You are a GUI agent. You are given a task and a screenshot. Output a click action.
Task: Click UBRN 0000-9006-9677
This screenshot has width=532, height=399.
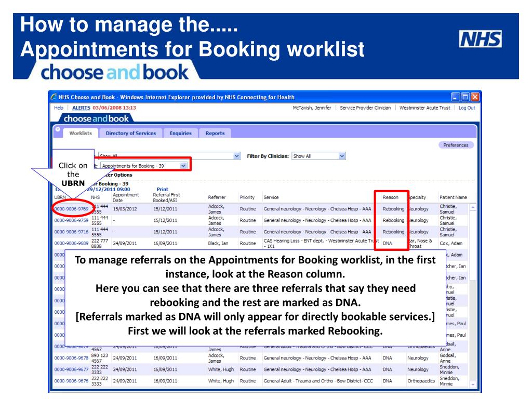(71, 369)
